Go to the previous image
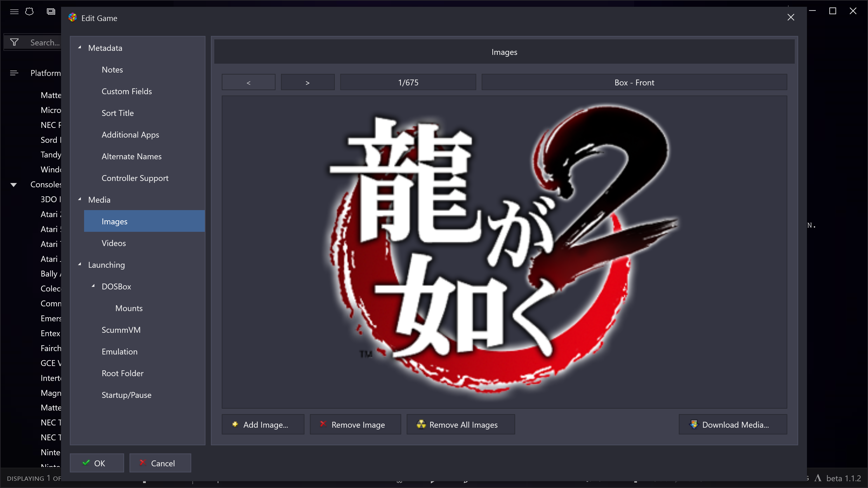 (248, 82)
